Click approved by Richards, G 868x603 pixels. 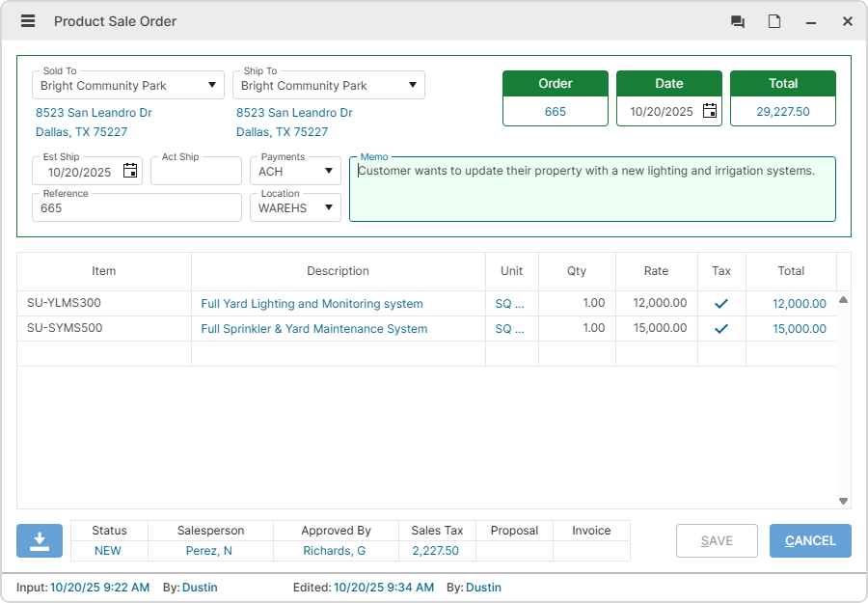pyautogui.click(x=335, y=551)
